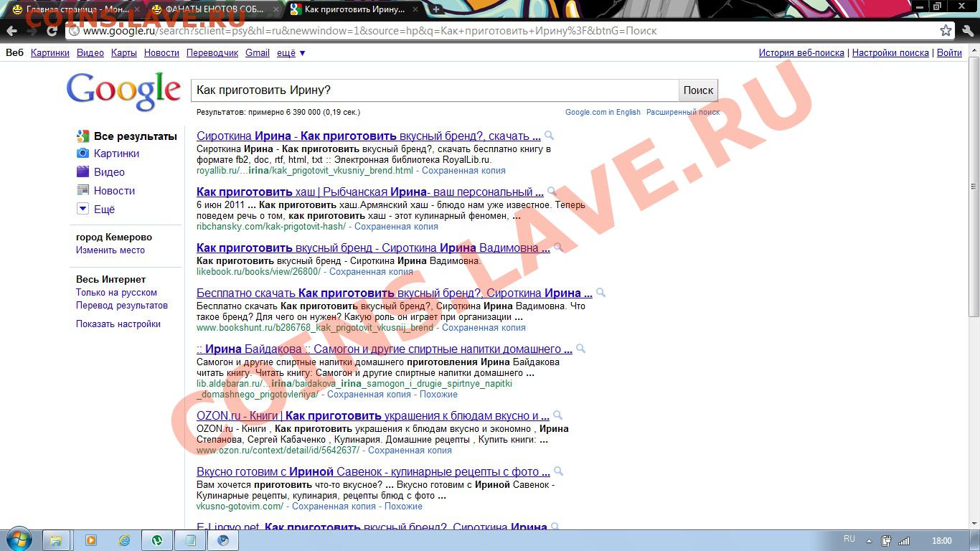The width and height of the screenshot is (980, 551).
Task: Open the Windows Start menu
Action: [19, 540]
